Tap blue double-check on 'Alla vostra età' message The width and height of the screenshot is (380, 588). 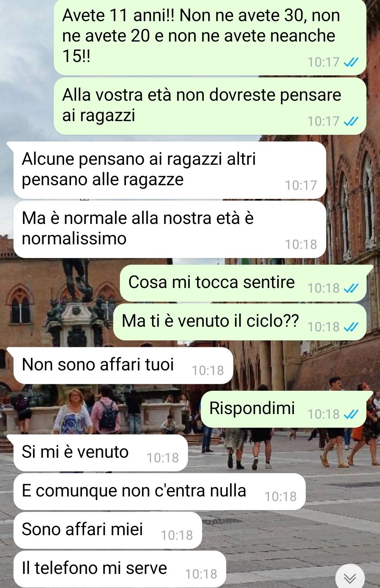pyautogui.click(x=351, y=122)
